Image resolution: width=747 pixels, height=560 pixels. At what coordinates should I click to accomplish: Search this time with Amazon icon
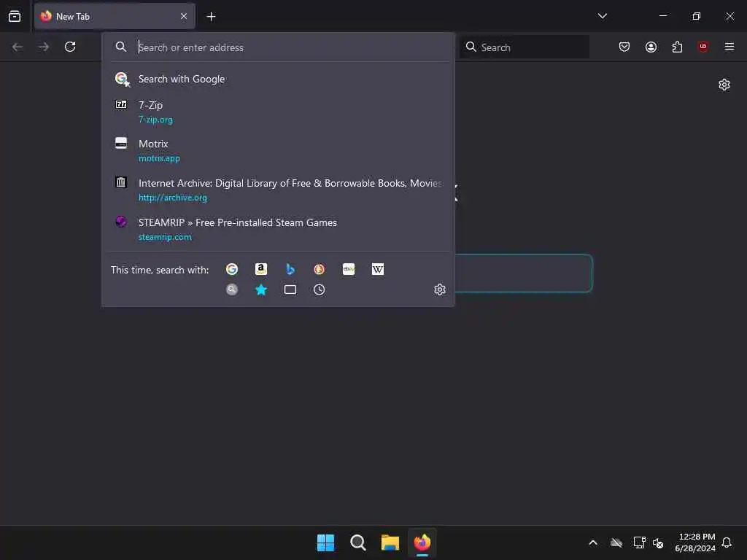coord(261,270)
